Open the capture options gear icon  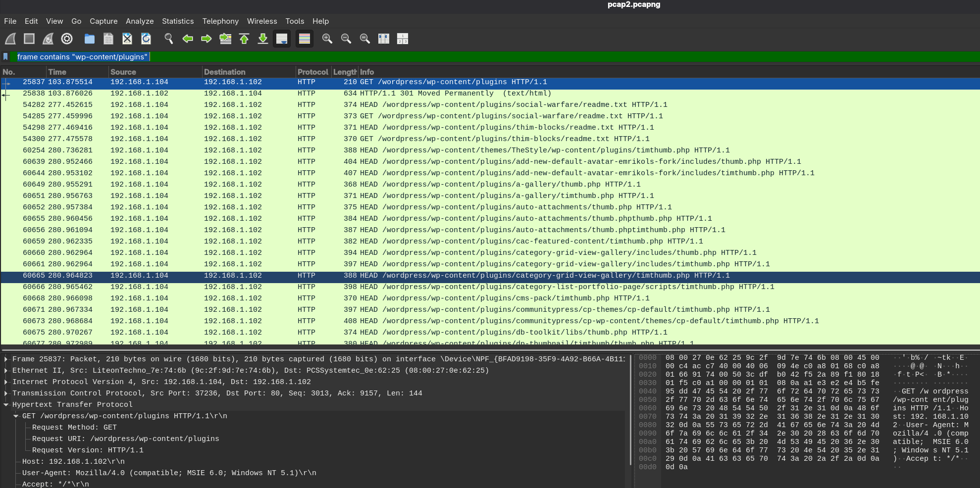67,39
